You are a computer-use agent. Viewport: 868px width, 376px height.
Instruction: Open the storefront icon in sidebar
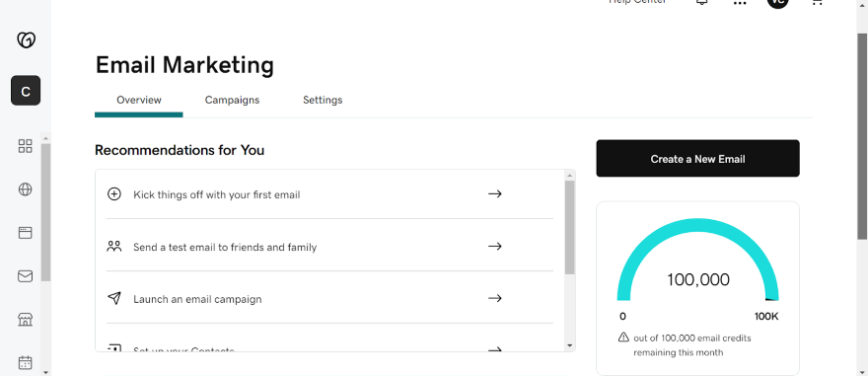pyautogui.click(x=26, y=320)
